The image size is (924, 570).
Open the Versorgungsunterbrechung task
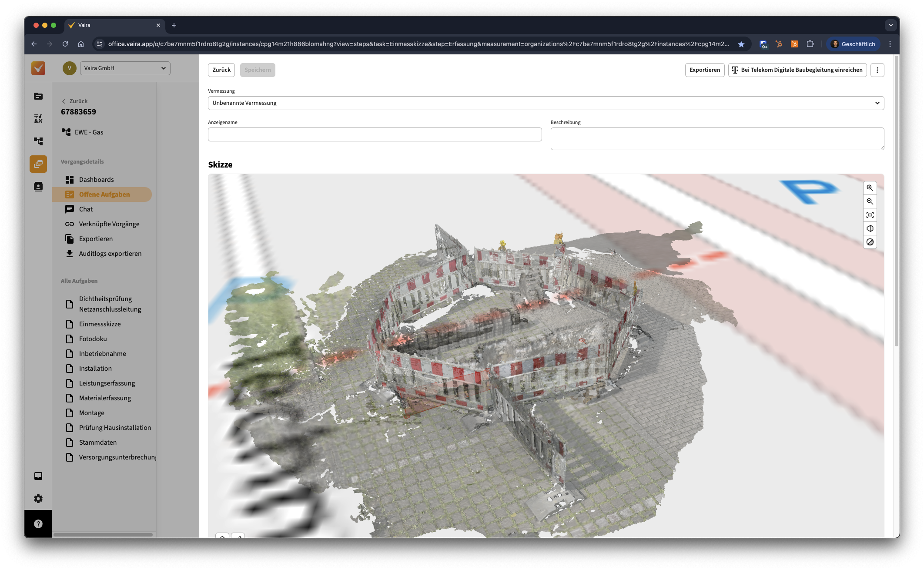pos(110,457)
